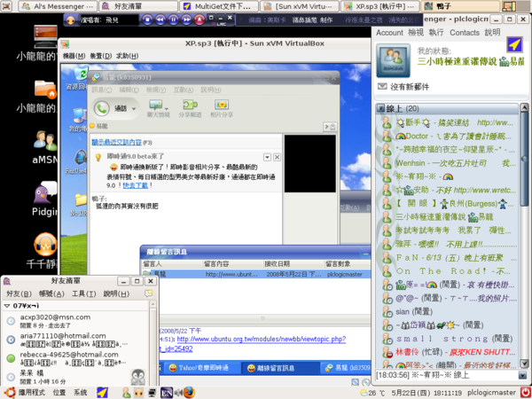This screenshot has height=399, width=532.
Task: Click the penguin avatar of 呆呆 楊
Action: (x=138, y=377)
